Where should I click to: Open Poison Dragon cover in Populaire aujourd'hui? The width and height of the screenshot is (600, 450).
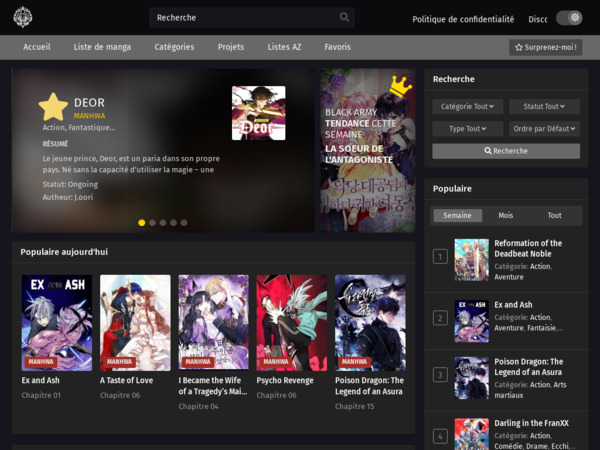coord(370,323)
